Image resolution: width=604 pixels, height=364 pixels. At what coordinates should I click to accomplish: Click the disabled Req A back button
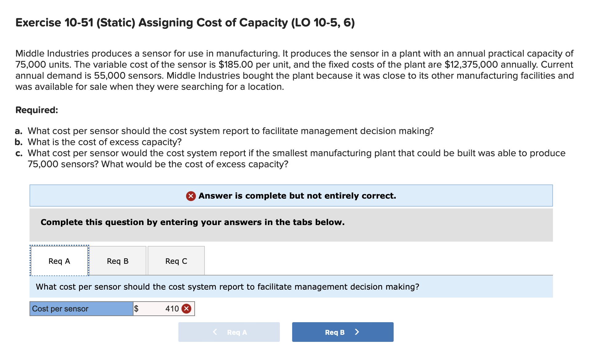229,332
